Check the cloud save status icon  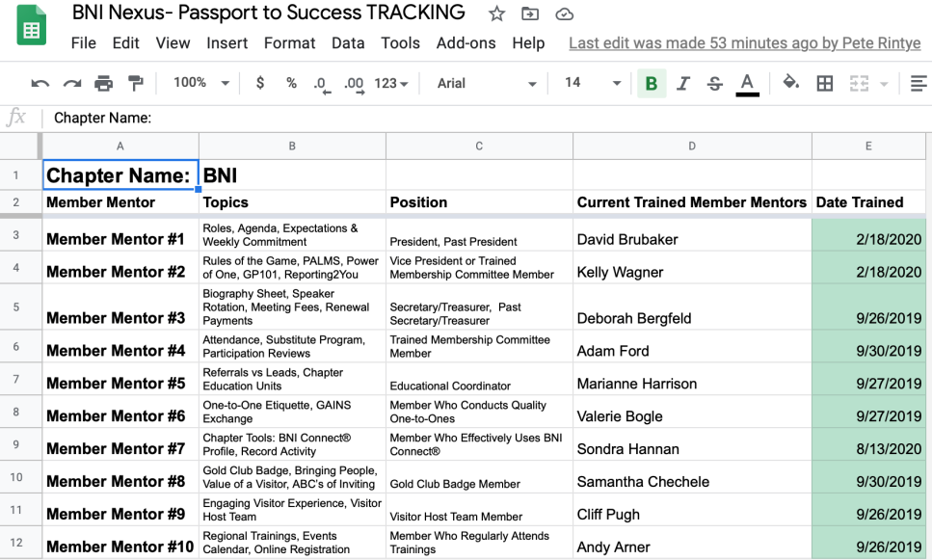[x=564, y=13]
